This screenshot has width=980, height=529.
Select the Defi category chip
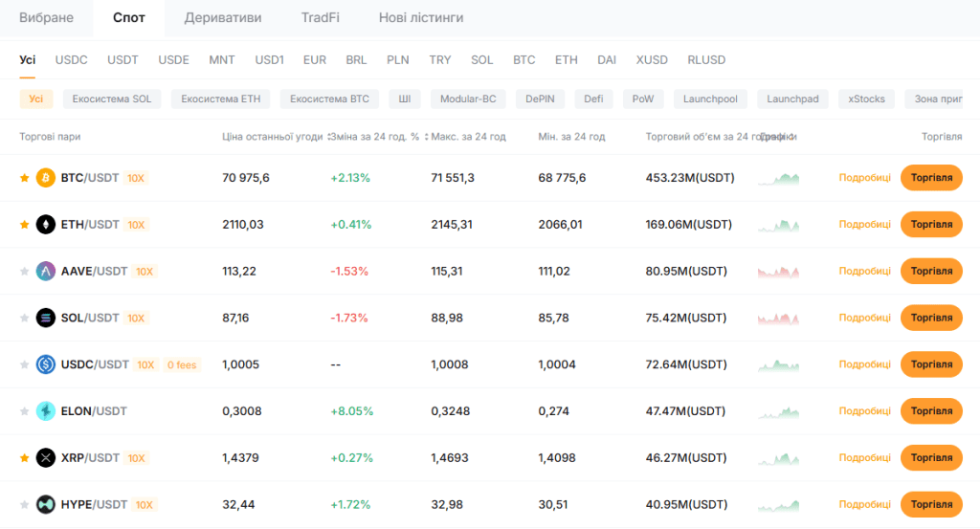(593, 99)
